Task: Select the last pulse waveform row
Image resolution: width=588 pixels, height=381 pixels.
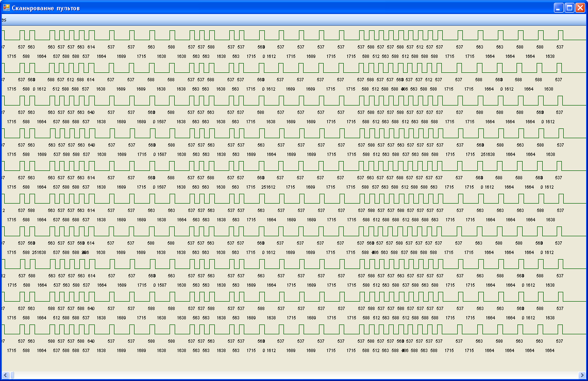Action: pyautogui.click(x=294, y=329)
